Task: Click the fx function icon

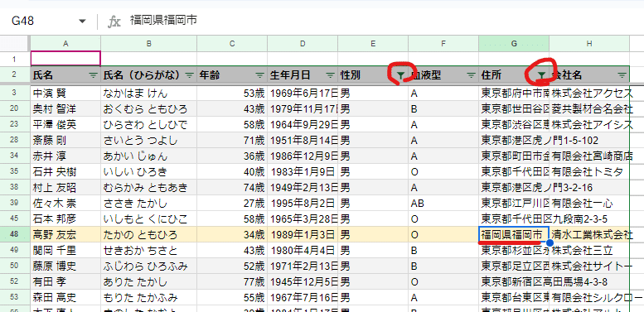Action: pos(114,22)
